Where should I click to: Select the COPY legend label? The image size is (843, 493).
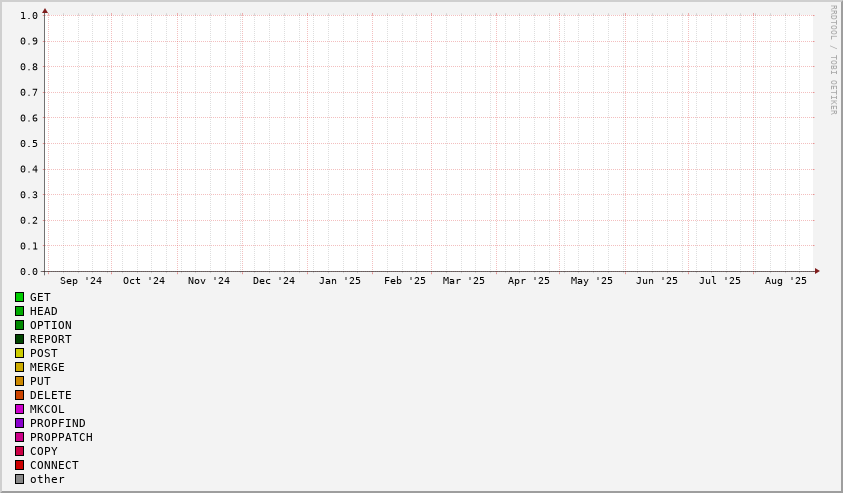click(x=44, y=451)
